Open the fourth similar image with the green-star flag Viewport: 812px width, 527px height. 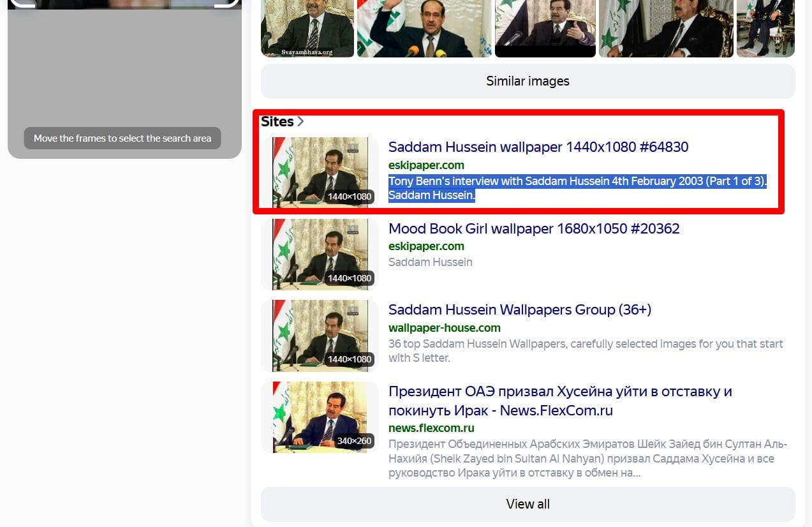click(666, 29)
